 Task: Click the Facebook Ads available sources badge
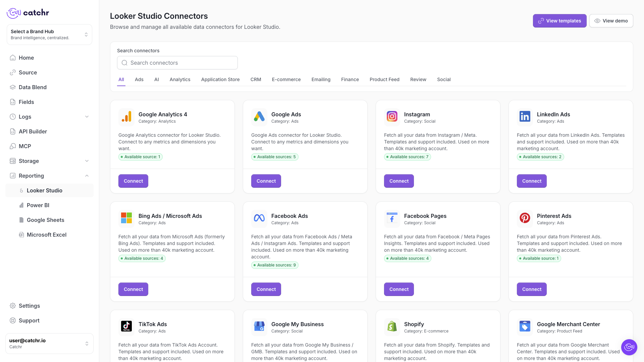[275, 265]
